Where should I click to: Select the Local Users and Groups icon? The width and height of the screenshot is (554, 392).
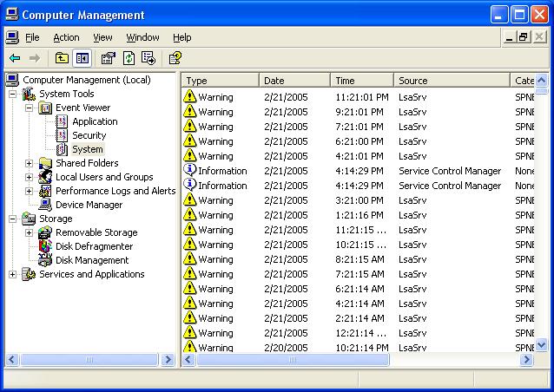coord(45,177)
